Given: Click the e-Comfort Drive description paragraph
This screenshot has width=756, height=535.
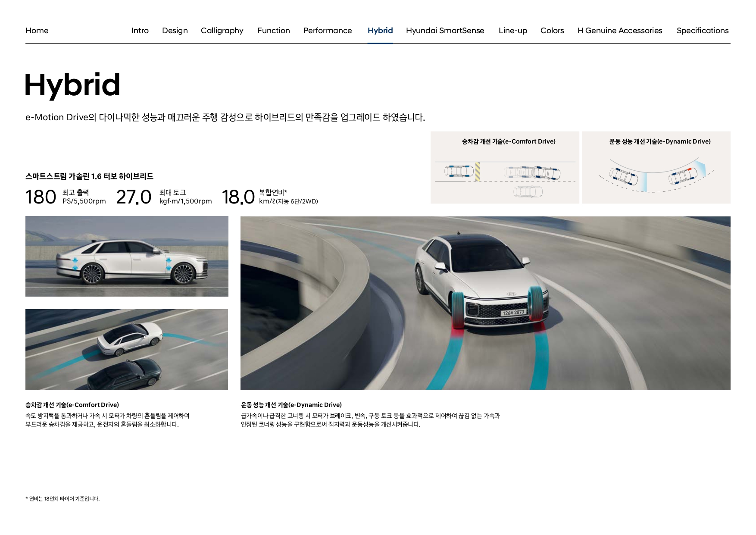Looking at the screenshot, I should (x=107, y=420).
